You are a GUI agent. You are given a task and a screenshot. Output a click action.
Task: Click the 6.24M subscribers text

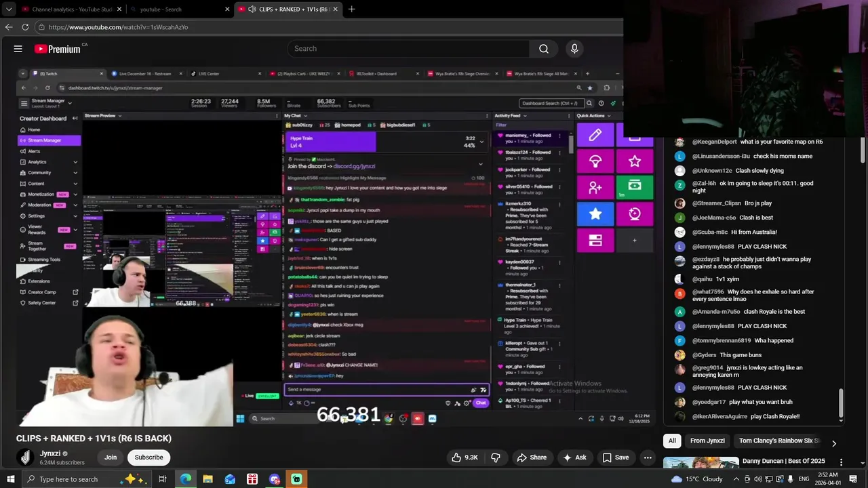62,463
